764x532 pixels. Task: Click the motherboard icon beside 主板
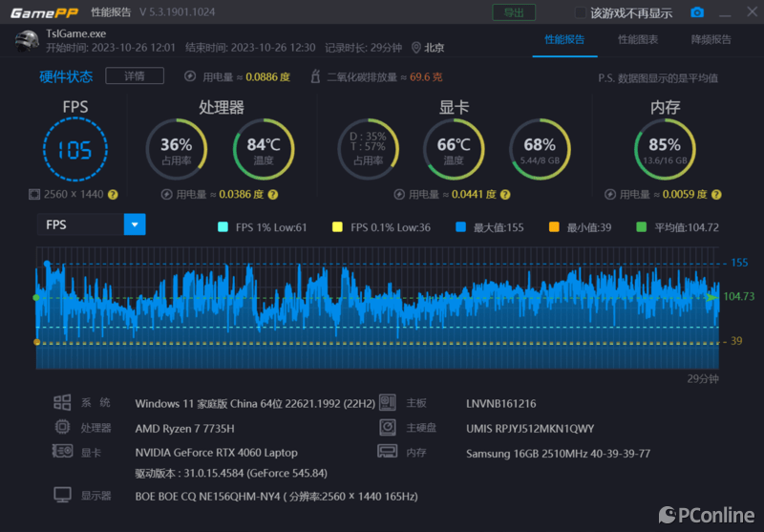(388, 402)
